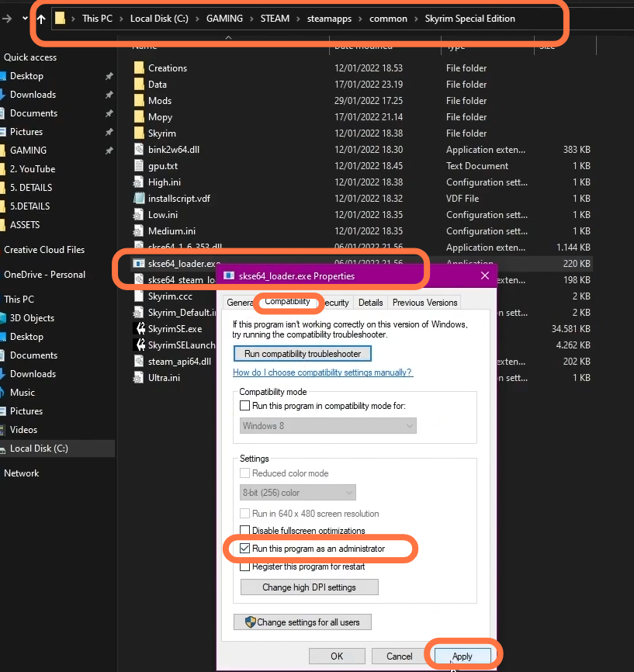The height and width of the screenshot is (672, 634).
Task: Click the SkyrimSELauncher dragon icon
Action: 140,345
